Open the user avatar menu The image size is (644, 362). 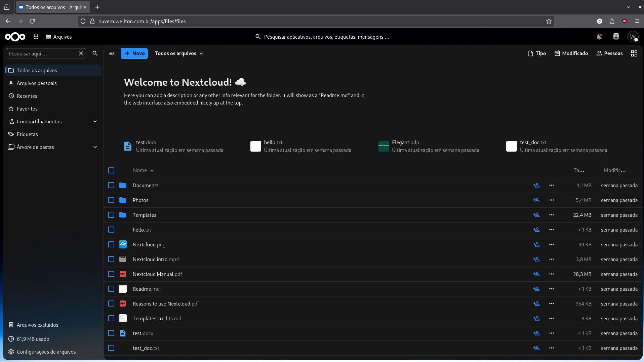[x=633, y=37]
